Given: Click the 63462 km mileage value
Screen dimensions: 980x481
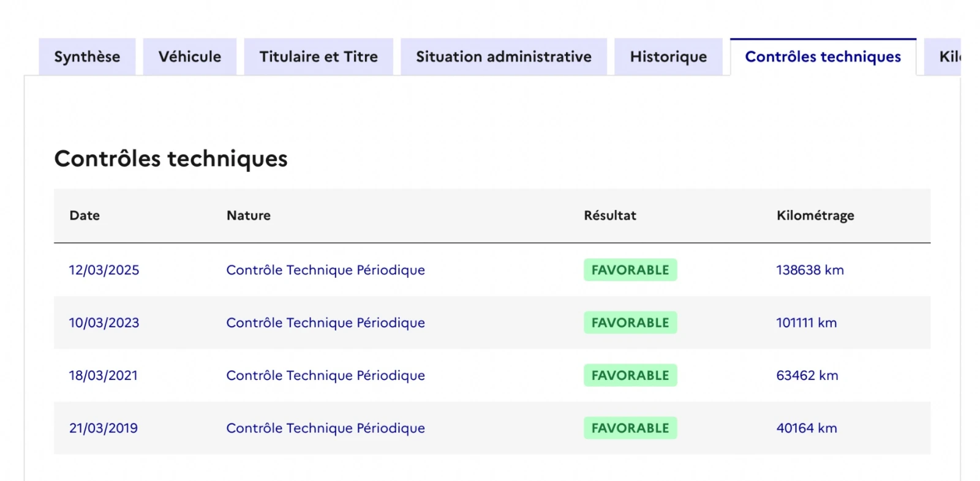Looking at the screenshot, I should [x=807, y=375].
